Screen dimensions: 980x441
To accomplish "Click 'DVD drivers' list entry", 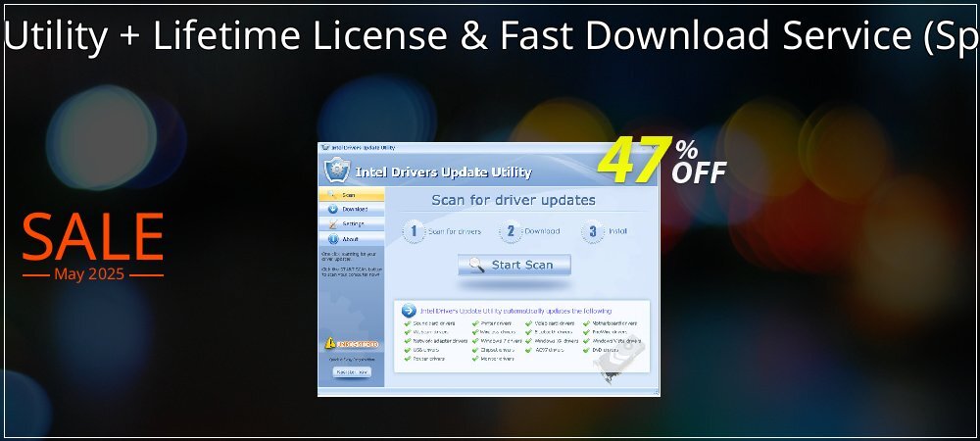I will pyautogui.click(x=602, y=350).
